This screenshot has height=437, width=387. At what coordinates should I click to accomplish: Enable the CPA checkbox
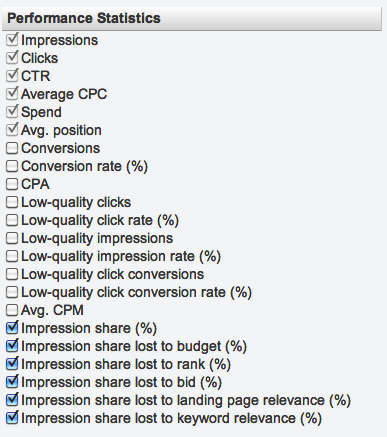pyautogui.click(x=12, y=184)
